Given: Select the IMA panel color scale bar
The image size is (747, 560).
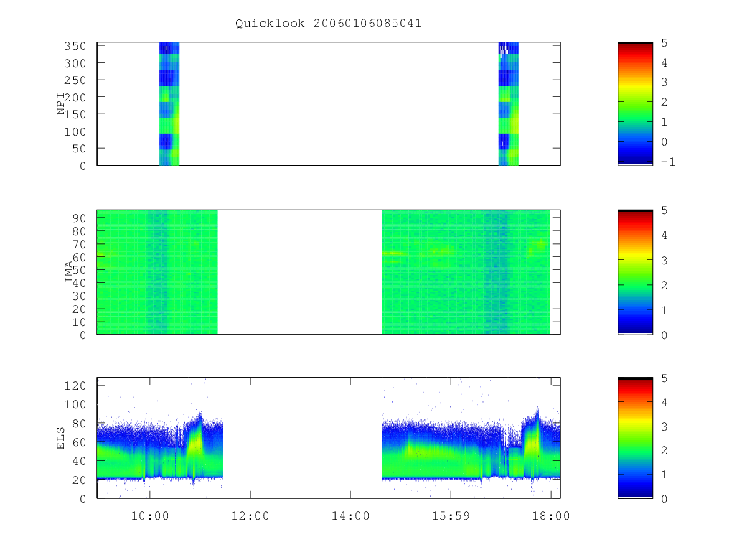Looking at the screenshot, I should point(635,272).
